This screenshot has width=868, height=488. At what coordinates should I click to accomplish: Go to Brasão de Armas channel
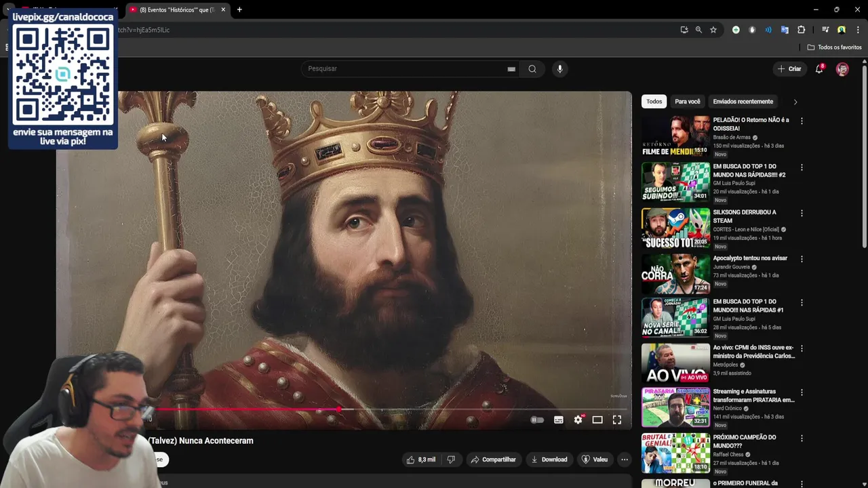pos(732,138)
